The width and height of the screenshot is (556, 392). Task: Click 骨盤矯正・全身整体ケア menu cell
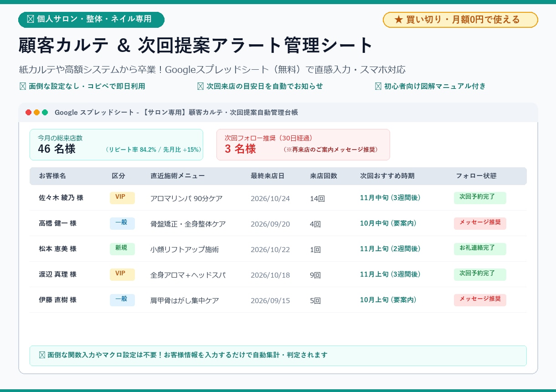[x=188, y=224]
